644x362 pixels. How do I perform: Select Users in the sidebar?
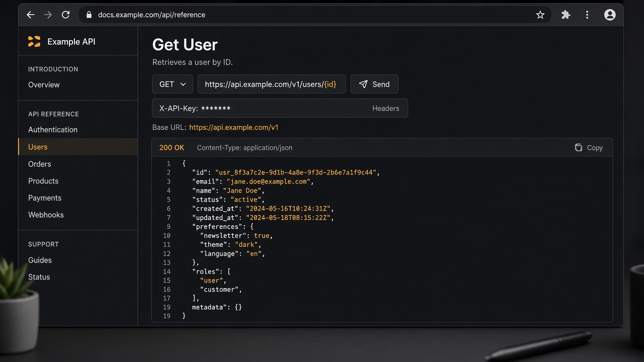click(x=78, y=147)
